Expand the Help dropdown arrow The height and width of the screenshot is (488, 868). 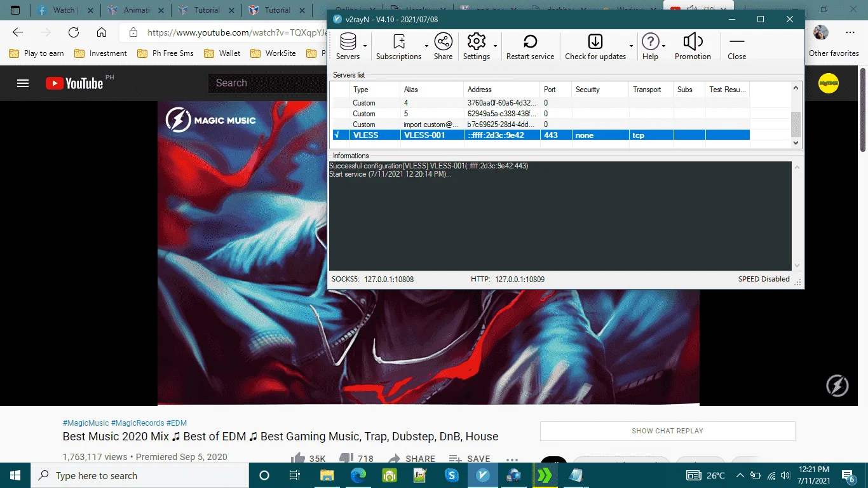pos(664,46)
